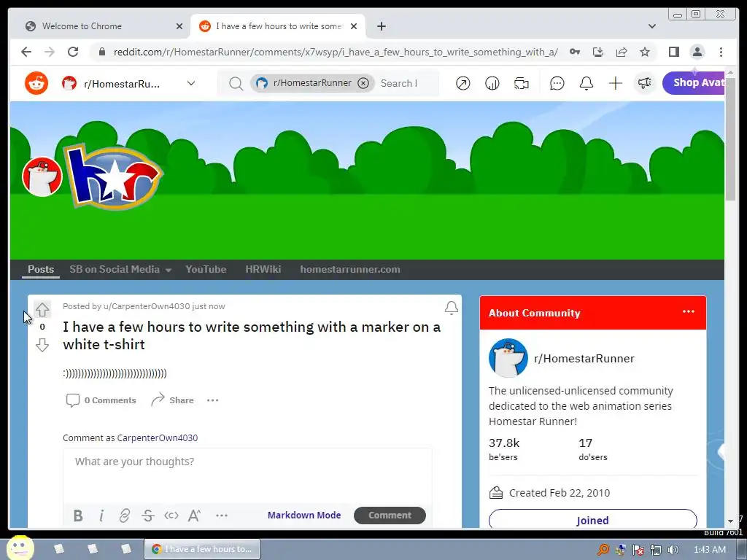Focus the What are your thoughts comment box
The image size is (747, 560).
tap(247, 476)
